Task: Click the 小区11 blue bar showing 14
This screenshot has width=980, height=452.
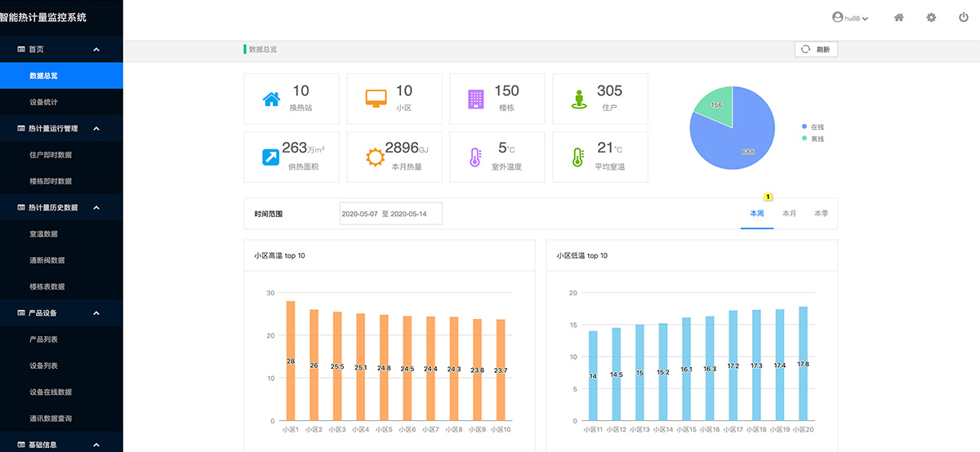Action: [593, 376]
